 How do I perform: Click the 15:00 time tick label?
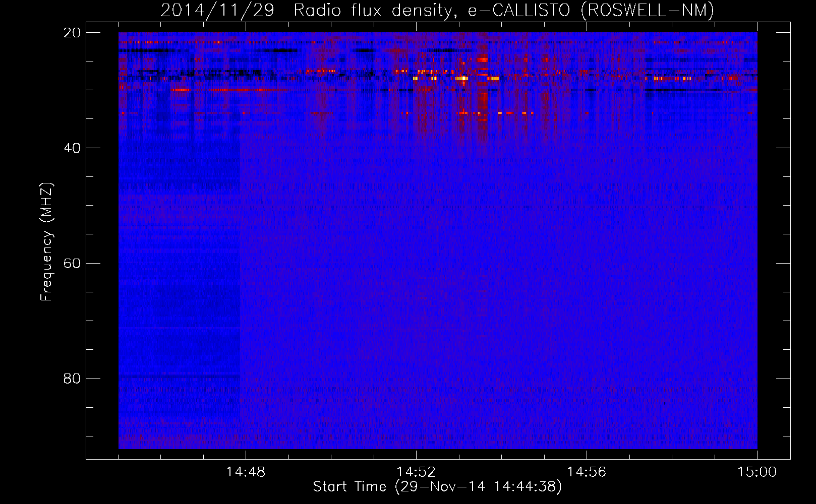point(757,472)
